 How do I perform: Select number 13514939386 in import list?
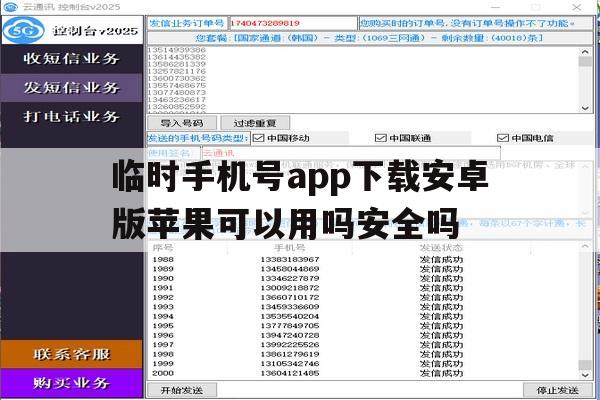177,50
